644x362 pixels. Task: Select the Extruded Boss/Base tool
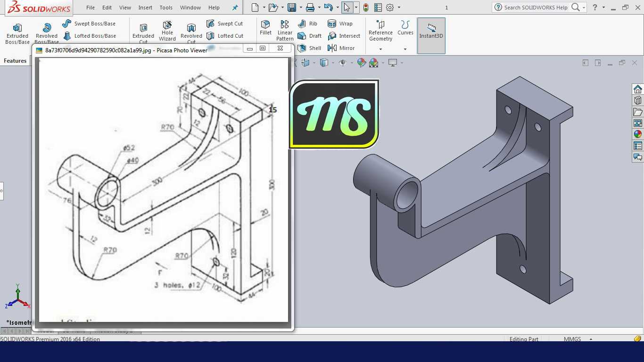17,34
